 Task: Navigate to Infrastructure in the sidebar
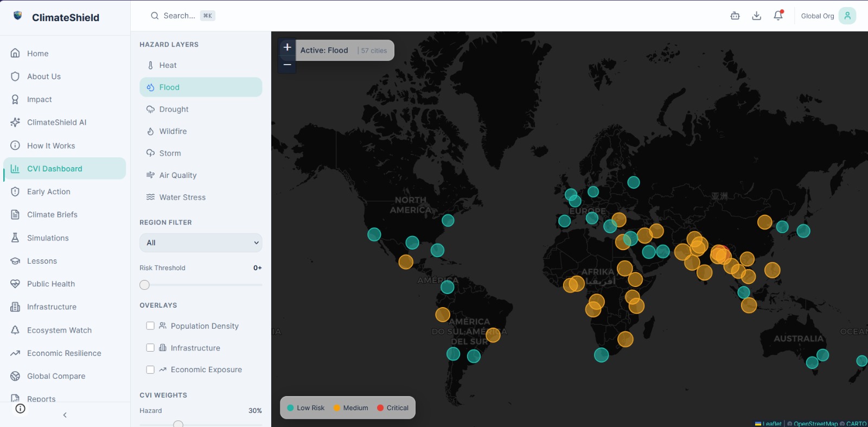tap(65, 307)
